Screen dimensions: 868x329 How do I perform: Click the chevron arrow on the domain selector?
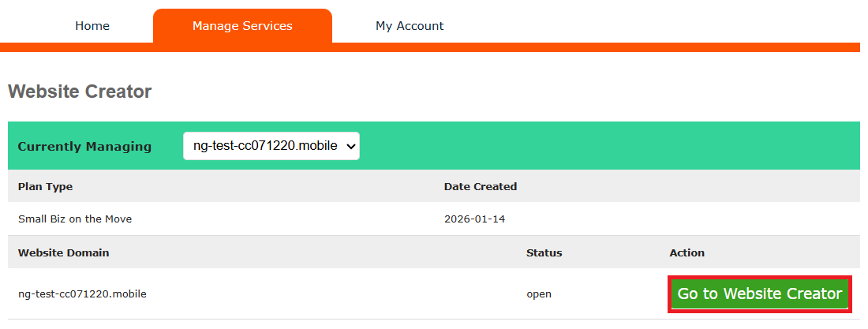pyautogui.click(x=350, y=146)
